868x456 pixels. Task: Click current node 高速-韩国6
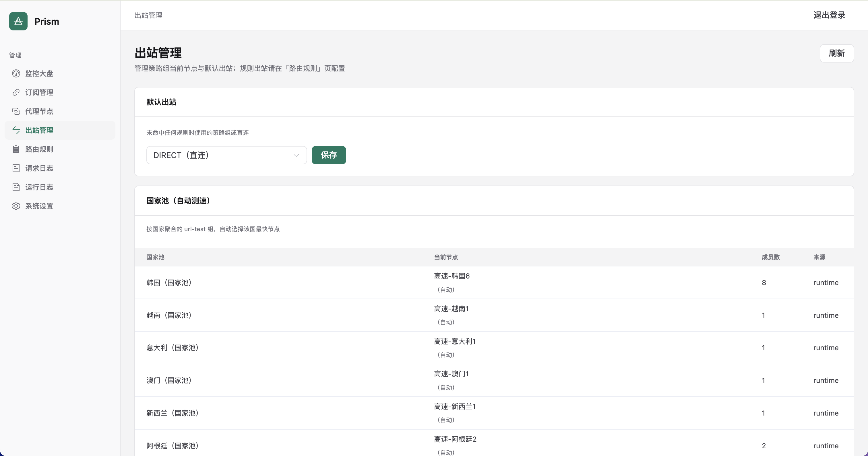452,276
